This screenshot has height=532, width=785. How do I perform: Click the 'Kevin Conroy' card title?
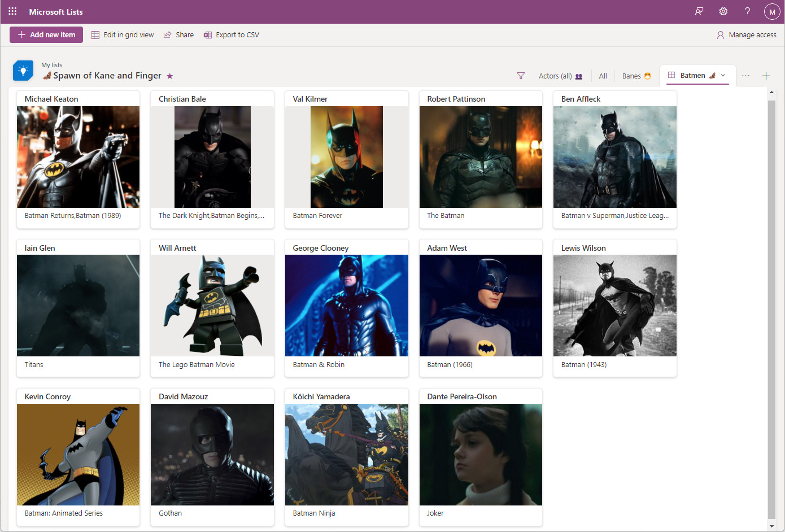coord(47,396)
